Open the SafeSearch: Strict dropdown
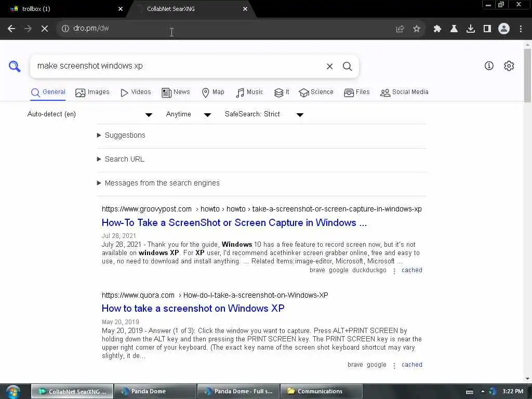Viewport: 532px width, 399px height. 263,114
